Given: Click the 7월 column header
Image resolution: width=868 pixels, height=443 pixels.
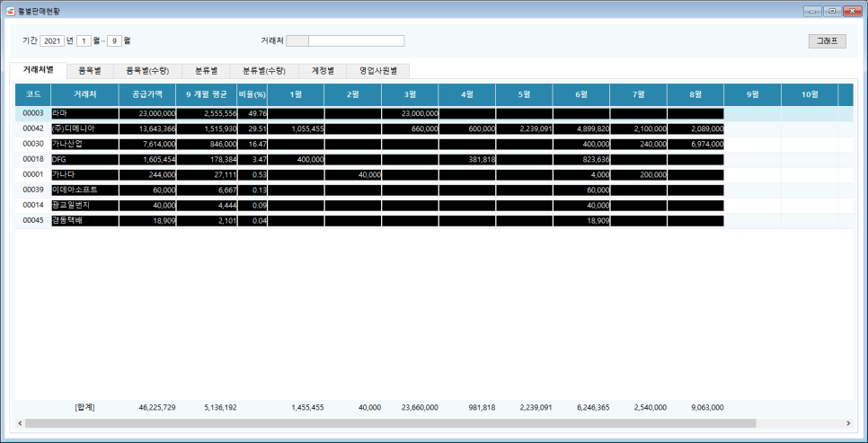Looking at the screenshot, I should point(638,94).
